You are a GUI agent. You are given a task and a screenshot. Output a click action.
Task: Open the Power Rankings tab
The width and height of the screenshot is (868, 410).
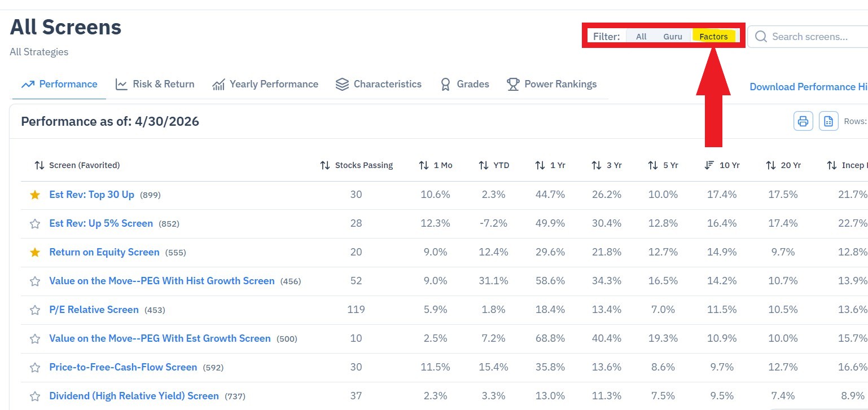coord(551,84)
